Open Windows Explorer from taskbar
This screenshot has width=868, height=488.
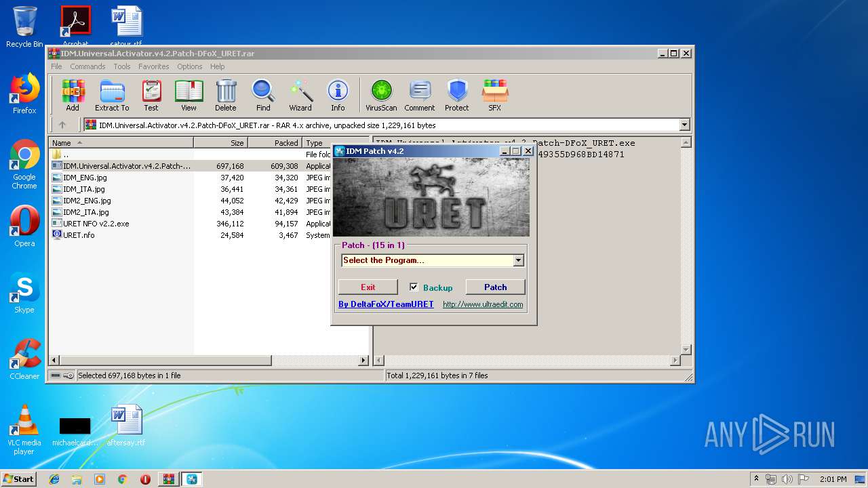tap(77, 479)
